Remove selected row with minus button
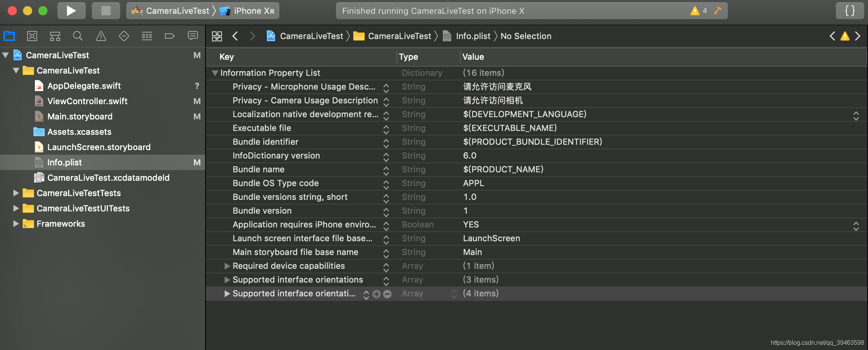This screenshot has width=868, height=350. [x=387, y=294]
